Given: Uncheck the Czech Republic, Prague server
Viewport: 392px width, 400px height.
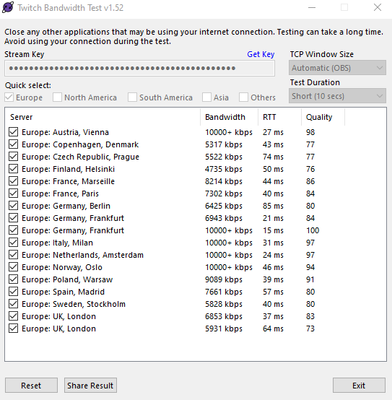Looking at the screenshot, I should coord(13,157).
